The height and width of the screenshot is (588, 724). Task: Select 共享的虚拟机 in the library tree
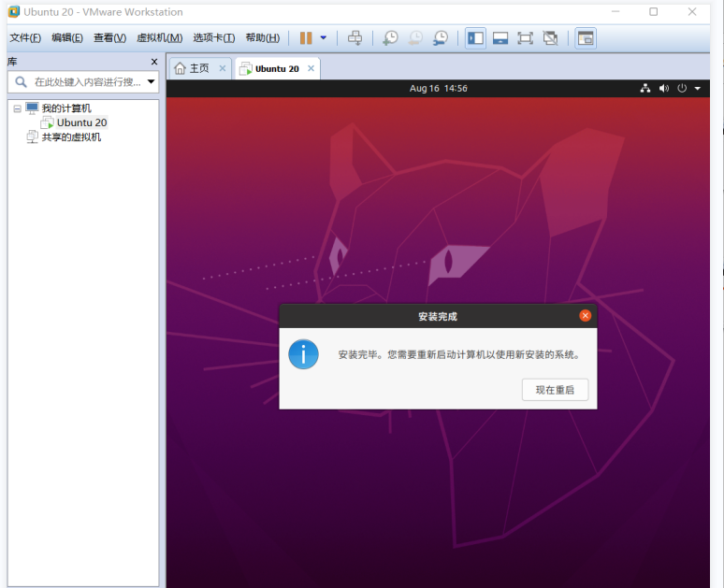pos(71,137)
